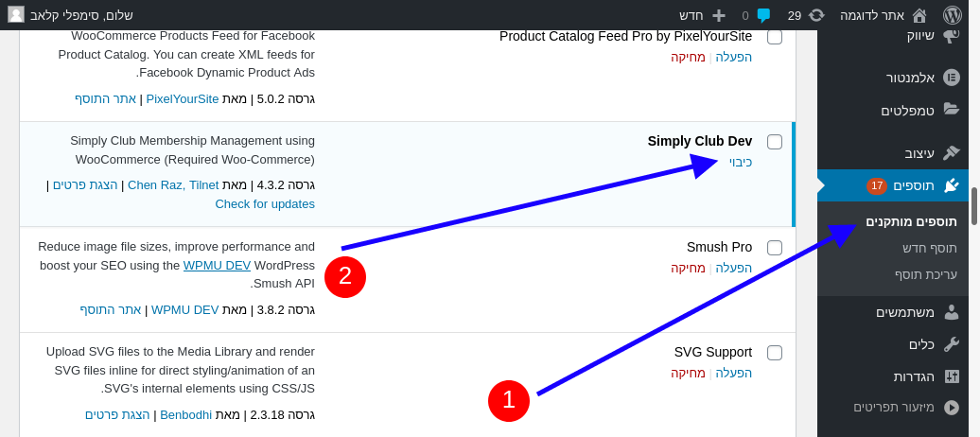Collapse the menu with the arrow icon
980x437 pixels.
coord(952,408)
